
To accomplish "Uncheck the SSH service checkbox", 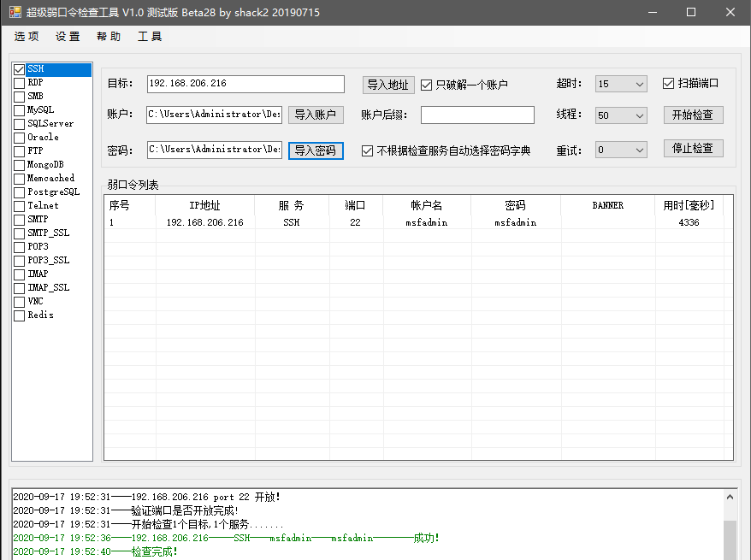I will click(19, 69).
